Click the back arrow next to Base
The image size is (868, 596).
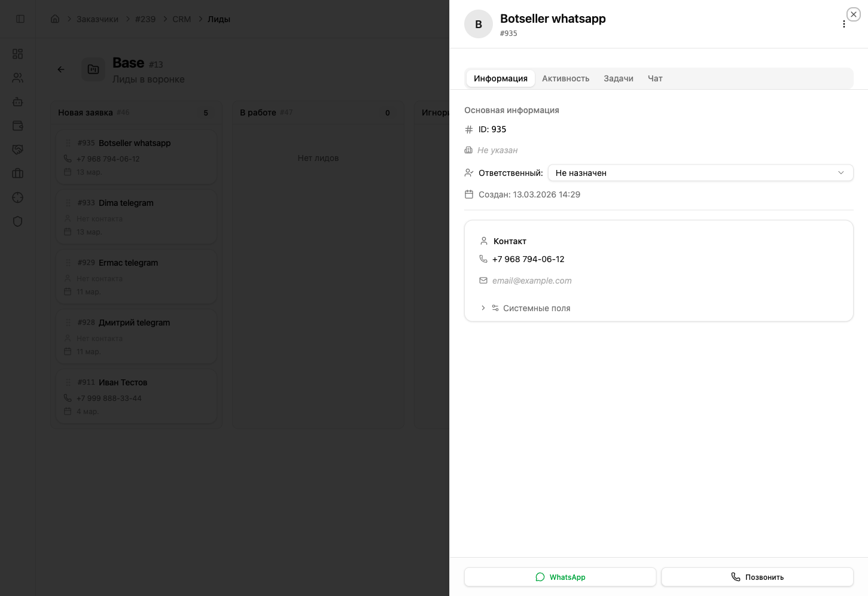pyautogui.click(x=61, y=69)
